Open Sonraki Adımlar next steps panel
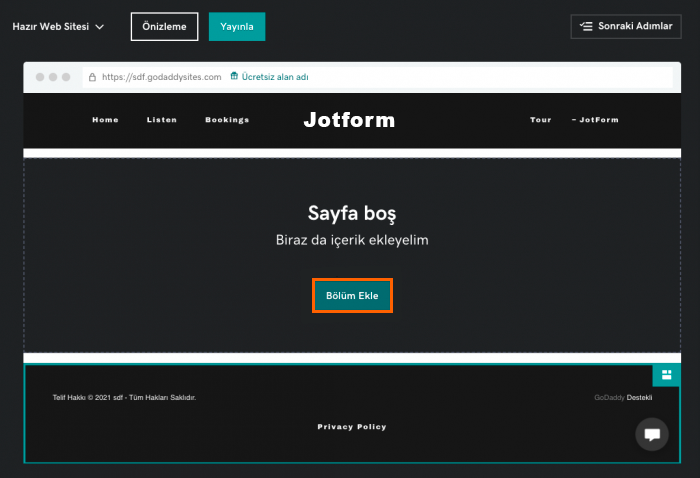This screenshot has height=478, width=700. click(626, 26)
